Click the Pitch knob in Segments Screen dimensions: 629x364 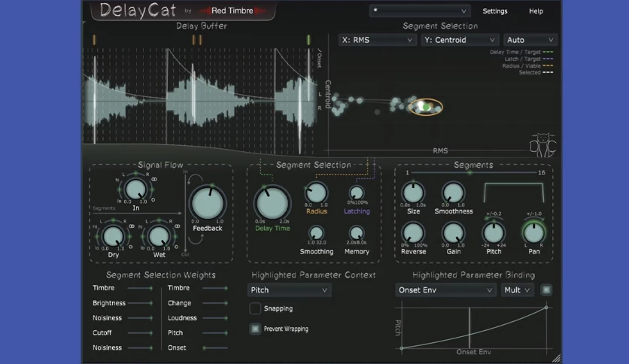pyautogui.click(x=494, y=233)
